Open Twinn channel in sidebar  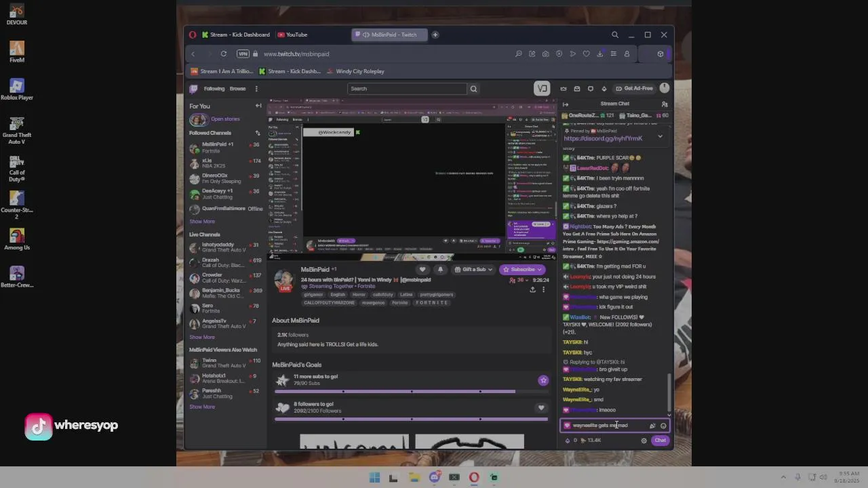[x=226, y=363]
